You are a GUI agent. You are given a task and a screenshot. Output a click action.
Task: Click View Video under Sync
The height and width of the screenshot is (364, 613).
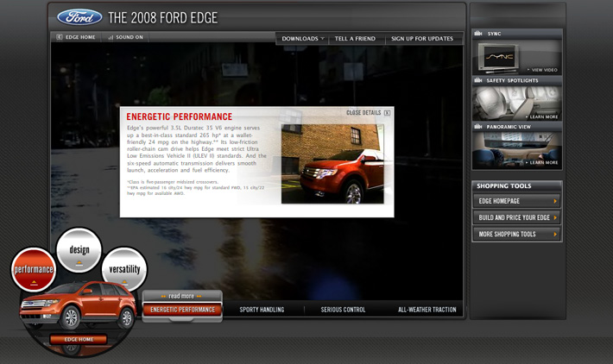click(542, 70)
